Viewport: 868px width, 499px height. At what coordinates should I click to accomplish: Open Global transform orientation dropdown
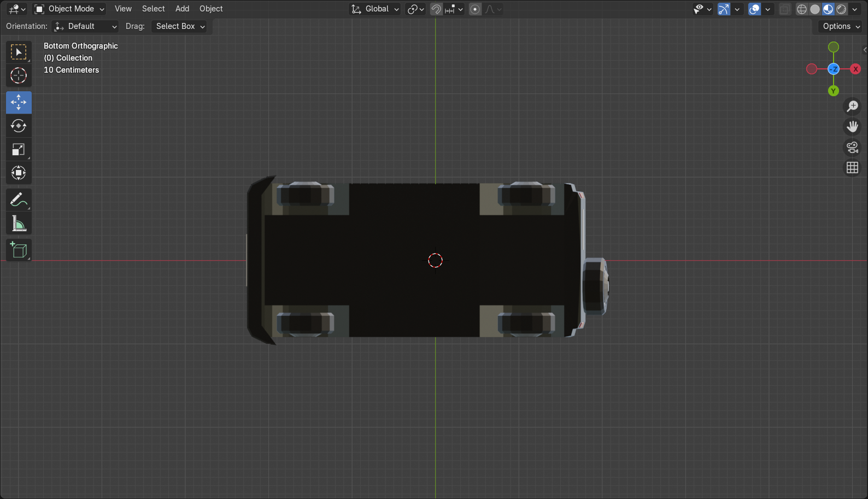click(x=375, y=9)
